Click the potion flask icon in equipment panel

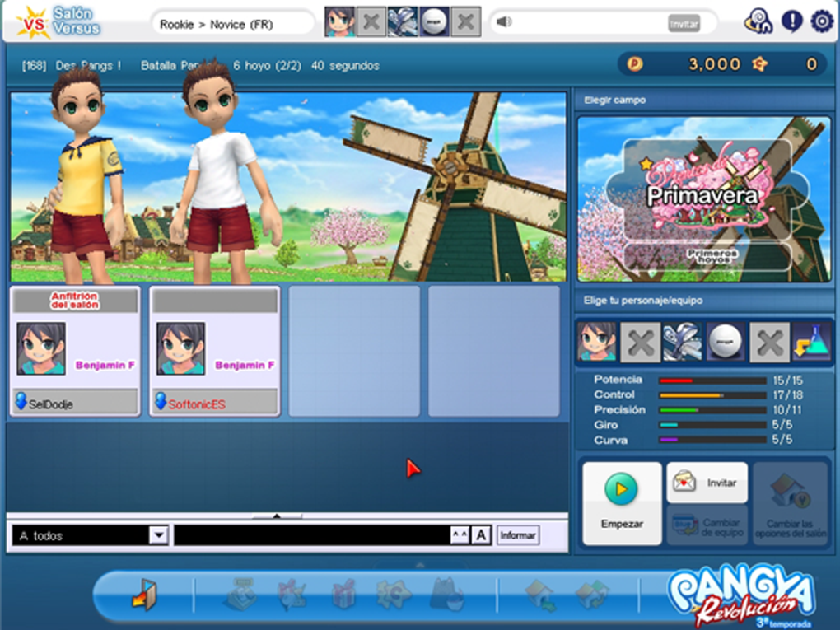(x=812, y=342)
